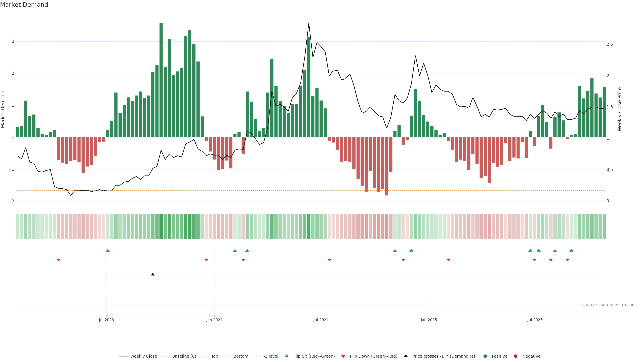Click black Price crosses -1 triangle in legend
The image size is (644, 362).
click(406, 356)
